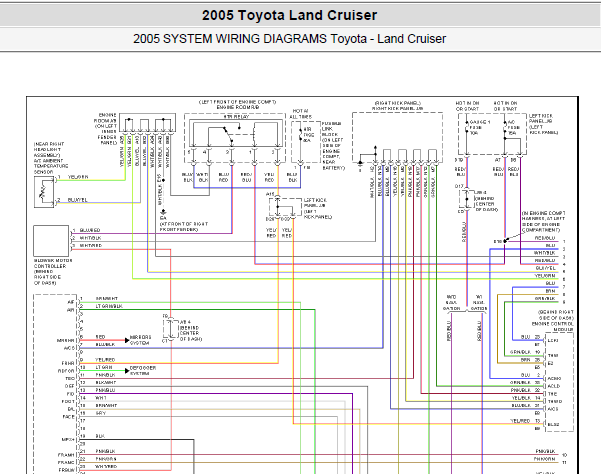Click the 'LEFT FRONT OF ENGINE COMPT' header text
This screenshot has height=474, width=601.
[x=237, y=102]
